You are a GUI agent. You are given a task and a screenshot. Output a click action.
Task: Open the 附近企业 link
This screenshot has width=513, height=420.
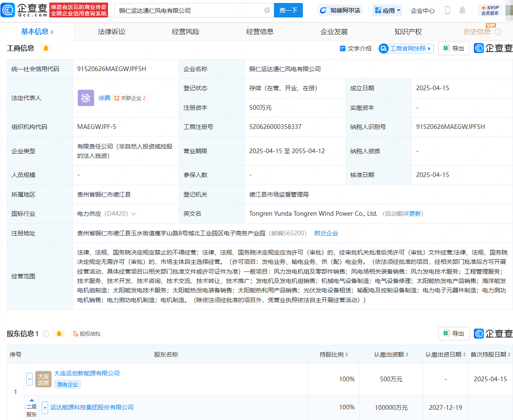tap(326, 233)
